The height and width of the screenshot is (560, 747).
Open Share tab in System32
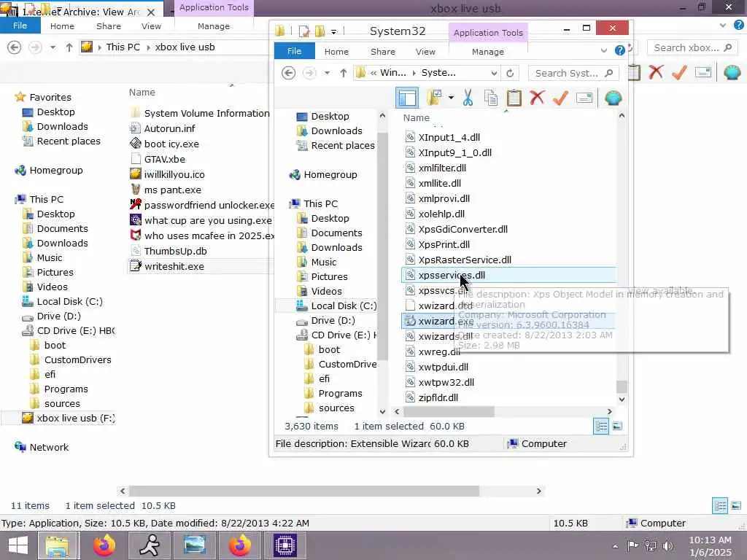tap(382, 52)
